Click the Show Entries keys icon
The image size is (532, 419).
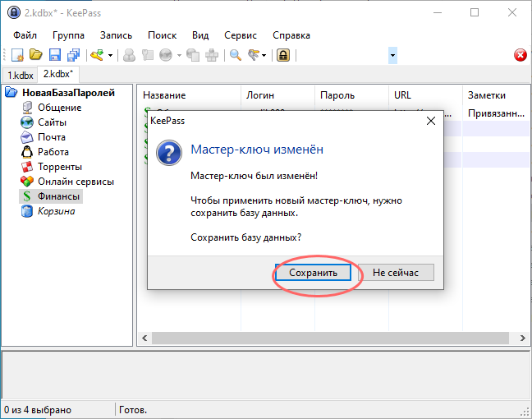coord(254,55)
